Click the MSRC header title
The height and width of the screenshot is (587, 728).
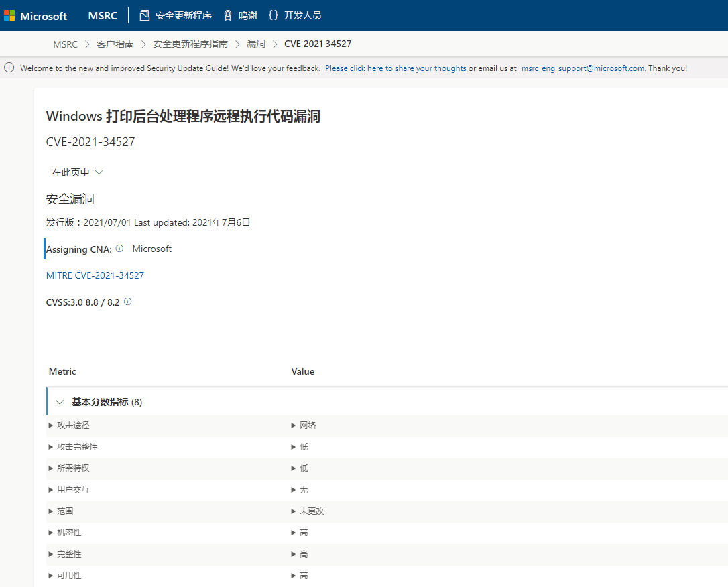point(103,15)
